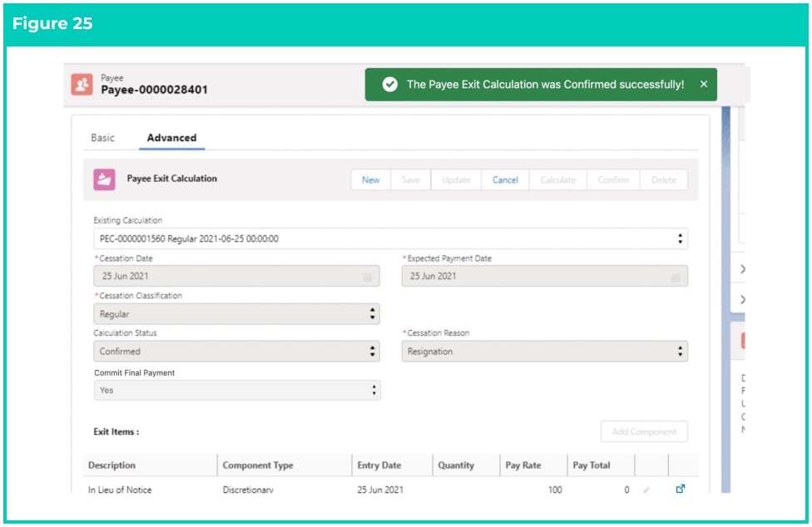Switch to the Basic tab
The width and height of the screenshot is (812, 527).
point(102,137)
